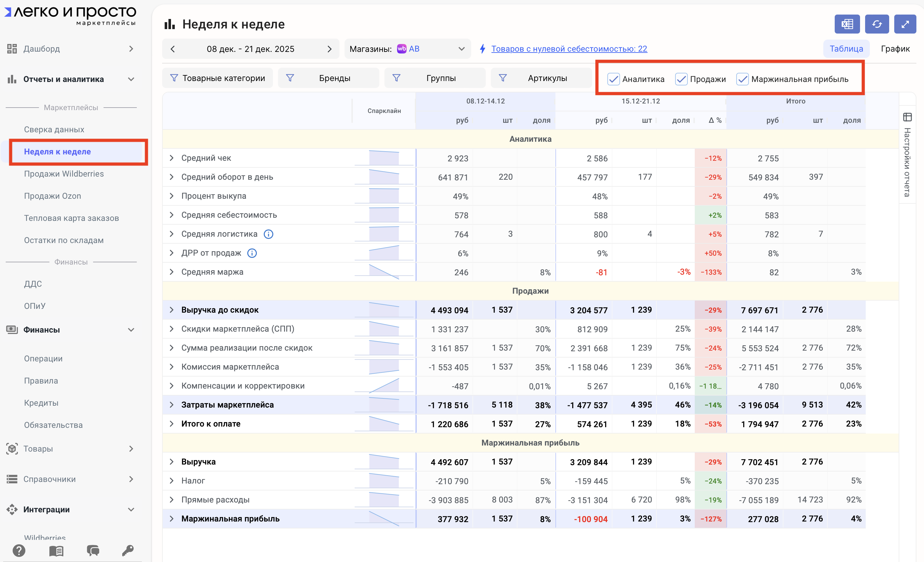Open help question mark icon

point(19,550)
